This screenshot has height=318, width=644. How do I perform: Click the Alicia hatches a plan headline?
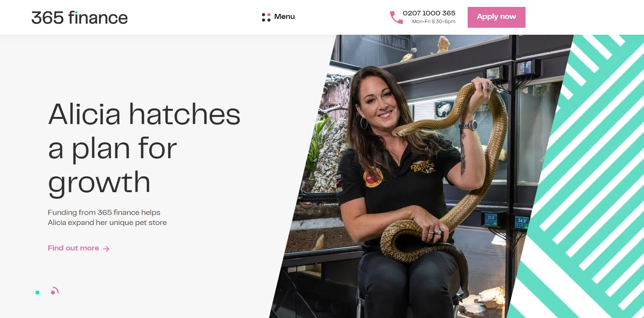144,148
